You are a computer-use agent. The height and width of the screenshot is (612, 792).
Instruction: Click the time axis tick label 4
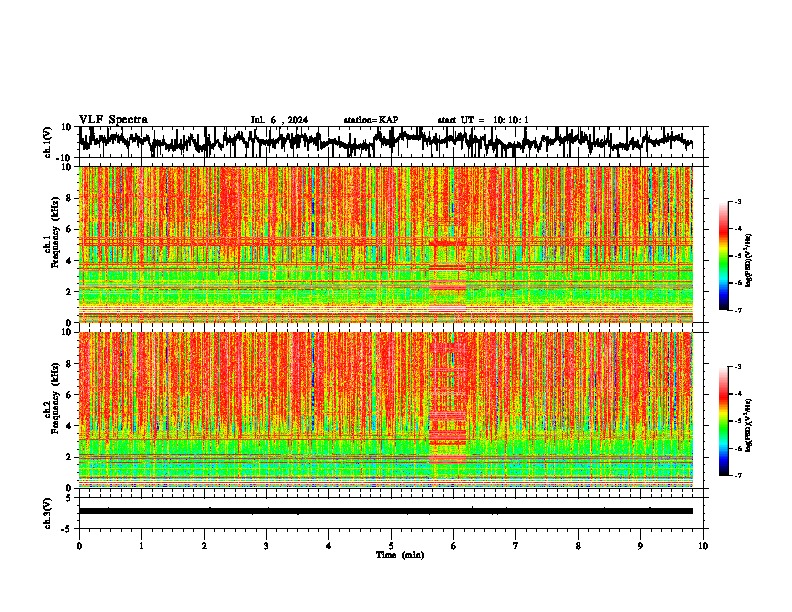coord(329,546)
